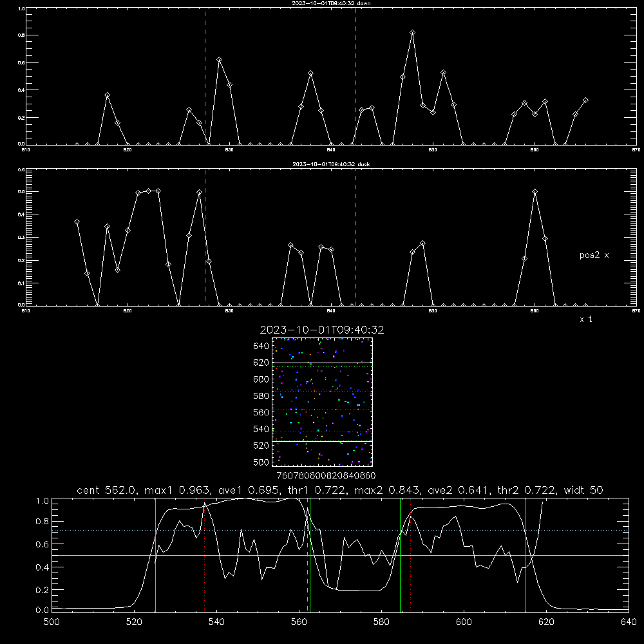
Task: Select the 'widt 50' value in stats header
Action: tap(583, 490)
